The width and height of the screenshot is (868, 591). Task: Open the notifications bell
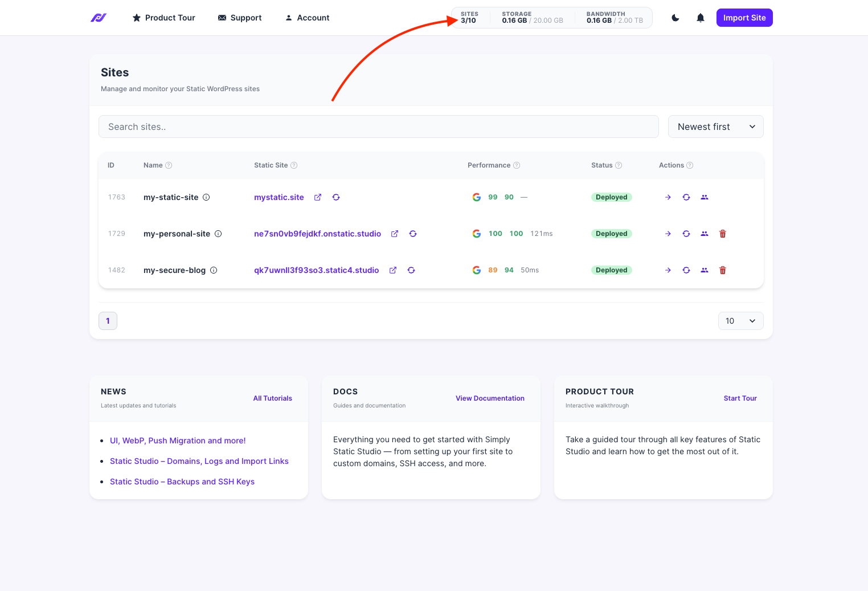[701, 18]
